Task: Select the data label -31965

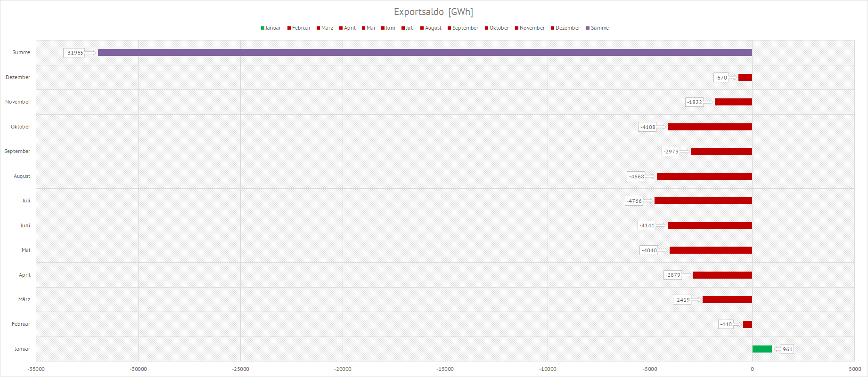Action: (x=74, y=53)
